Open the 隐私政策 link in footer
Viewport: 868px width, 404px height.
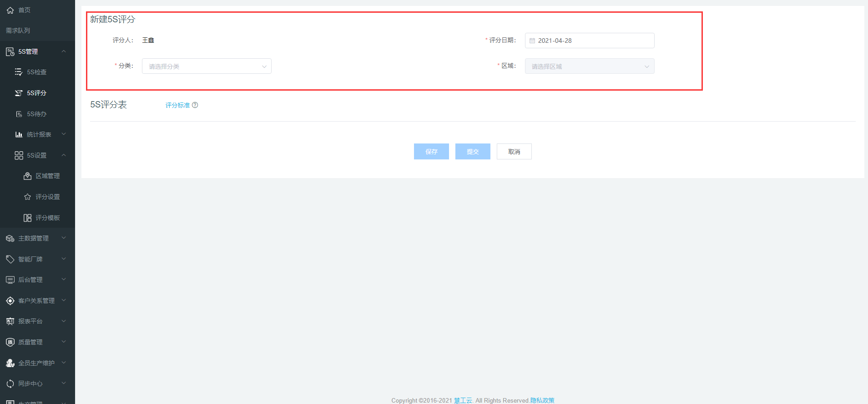(542, 400)
